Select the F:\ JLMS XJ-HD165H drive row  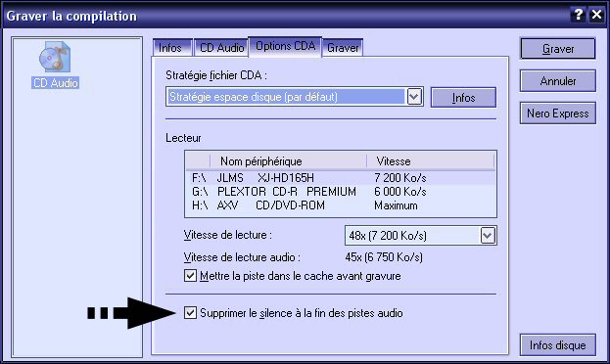(341, 178)
